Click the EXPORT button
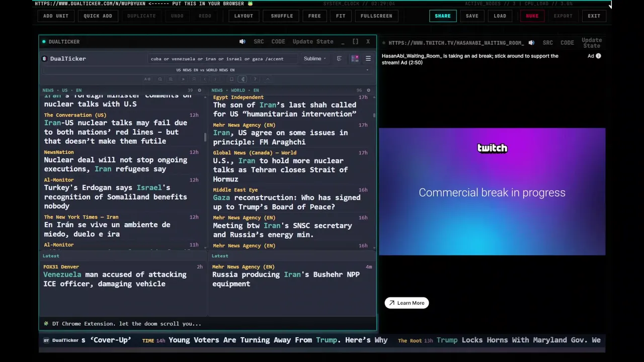The width and height of the screenshot is (644, 362). pyautogui.click(x=563, y=16)
